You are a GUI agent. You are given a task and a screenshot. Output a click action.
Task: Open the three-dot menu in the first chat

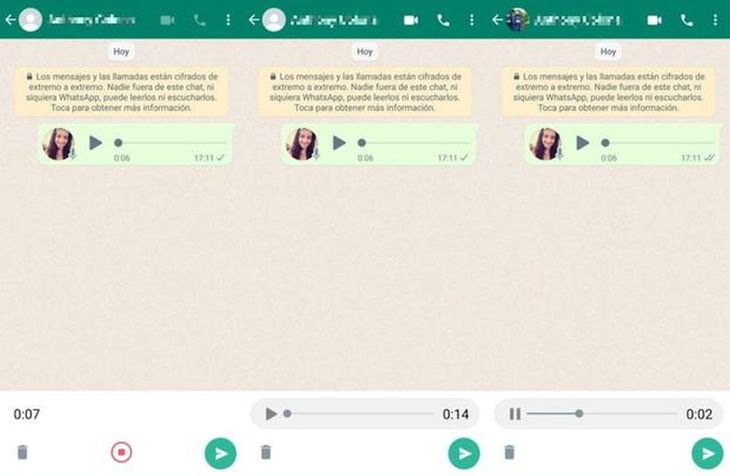tap(228, 20)
